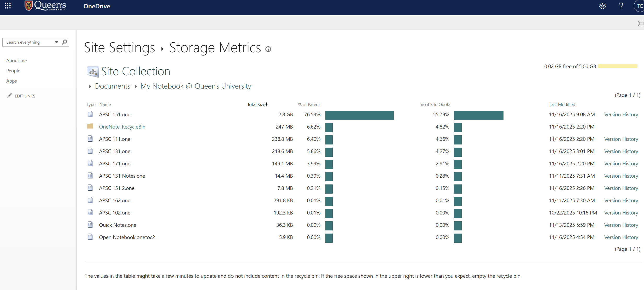Click the file icon for APSC 111.one
644x290 pixels.
[x=90, y=139]
